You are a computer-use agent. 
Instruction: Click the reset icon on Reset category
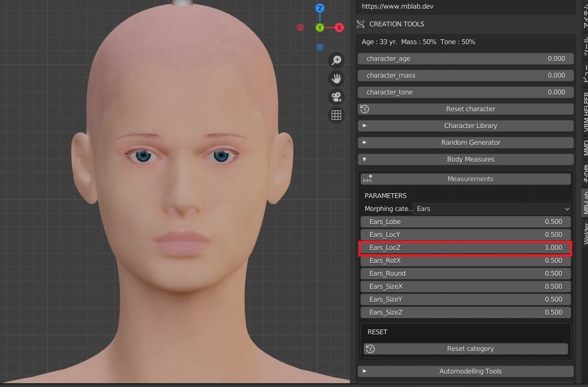(x=370, y=349)
